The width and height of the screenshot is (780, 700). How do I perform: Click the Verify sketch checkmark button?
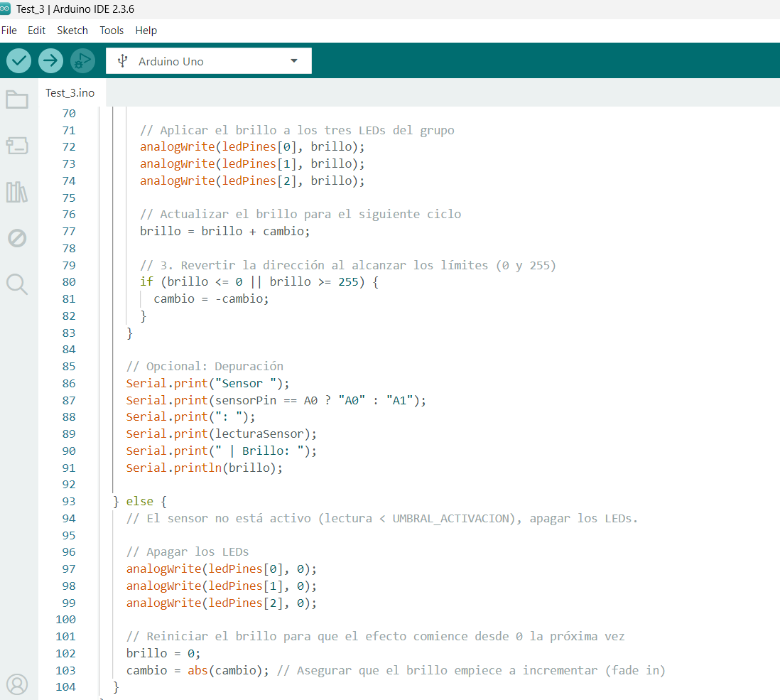[19, 61]
